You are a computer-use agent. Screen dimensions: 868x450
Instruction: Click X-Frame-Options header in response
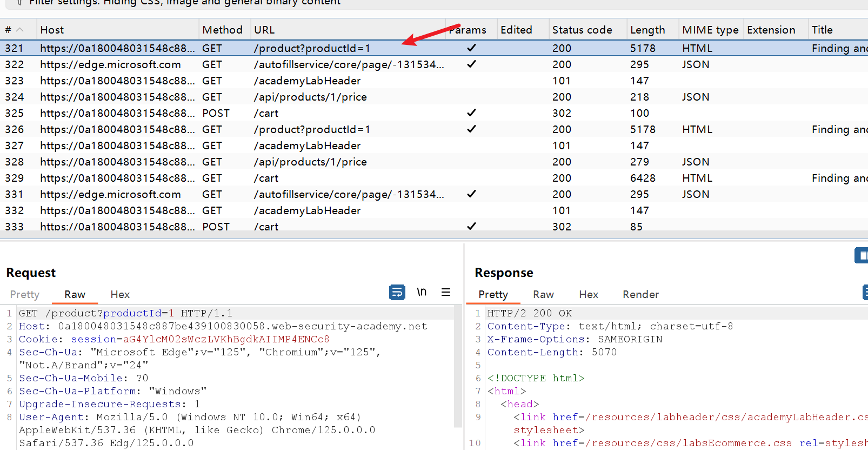(x=575, y=339)
